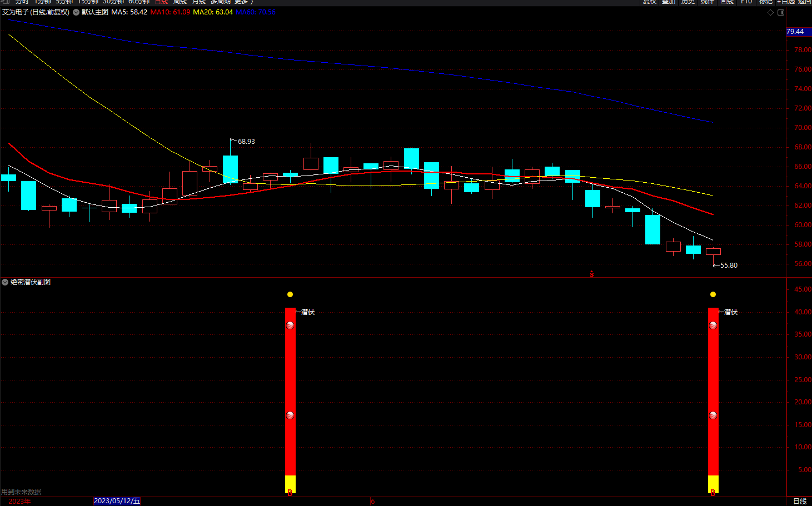
Task: Click the MA10: 61.09 label
Action: pos(170,12)
